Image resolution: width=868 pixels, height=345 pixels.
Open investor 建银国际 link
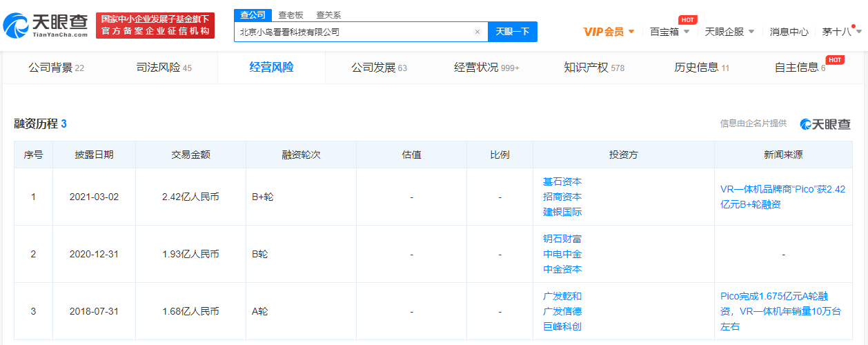pos(562,213)
